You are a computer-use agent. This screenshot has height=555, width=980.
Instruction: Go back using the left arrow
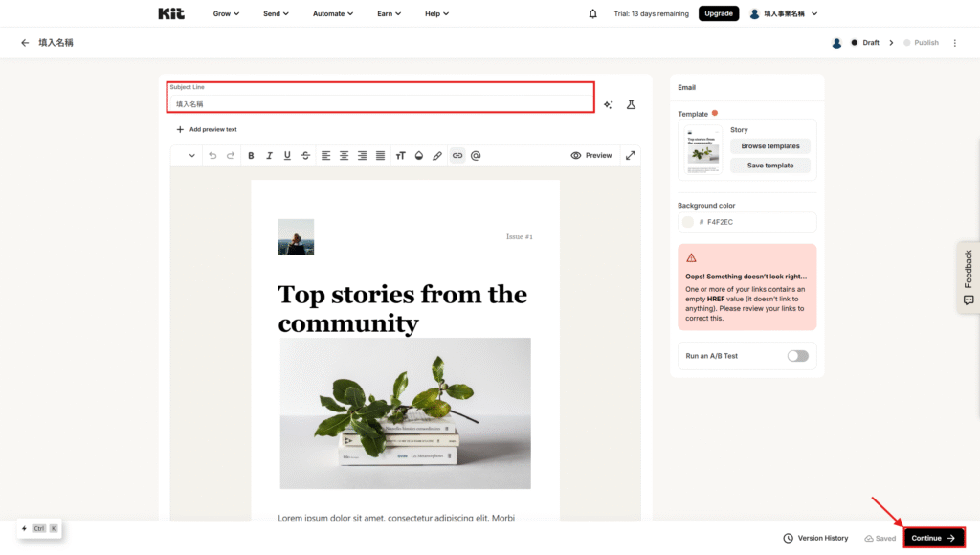coord(25,43)
